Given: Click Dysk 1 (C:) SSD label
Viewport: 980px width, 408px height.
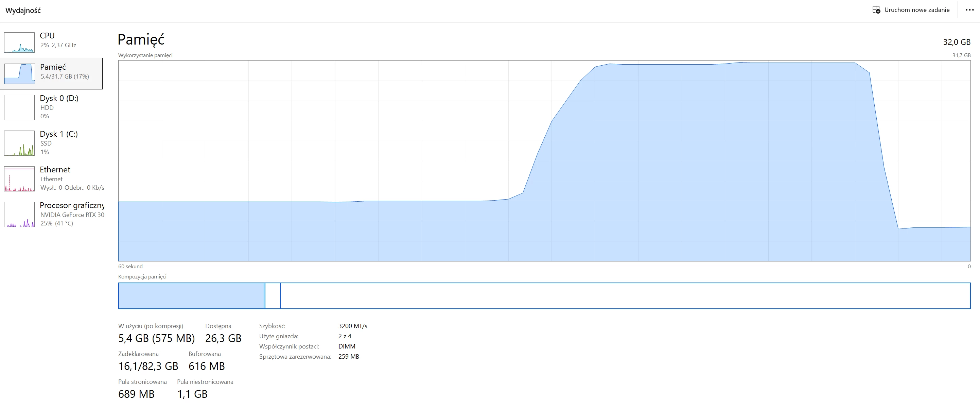Looking at the screenshot, I should coord(58,134).
